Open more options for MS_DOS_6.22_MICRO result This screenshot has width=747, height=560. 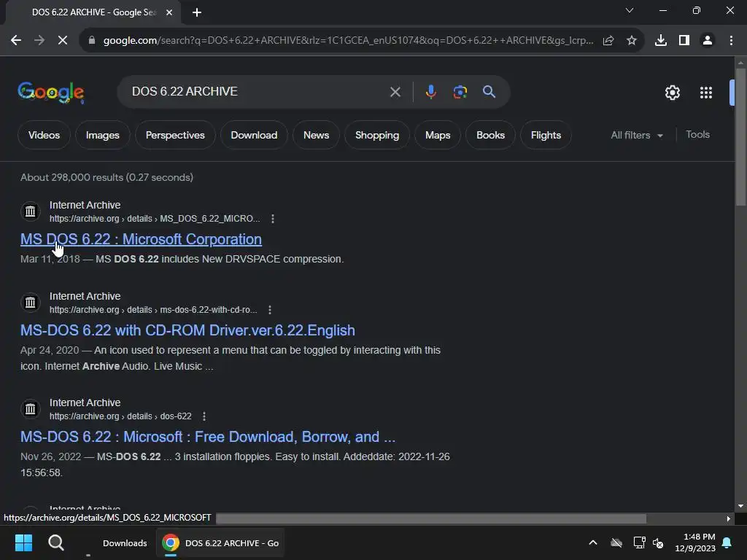(273, 219)
